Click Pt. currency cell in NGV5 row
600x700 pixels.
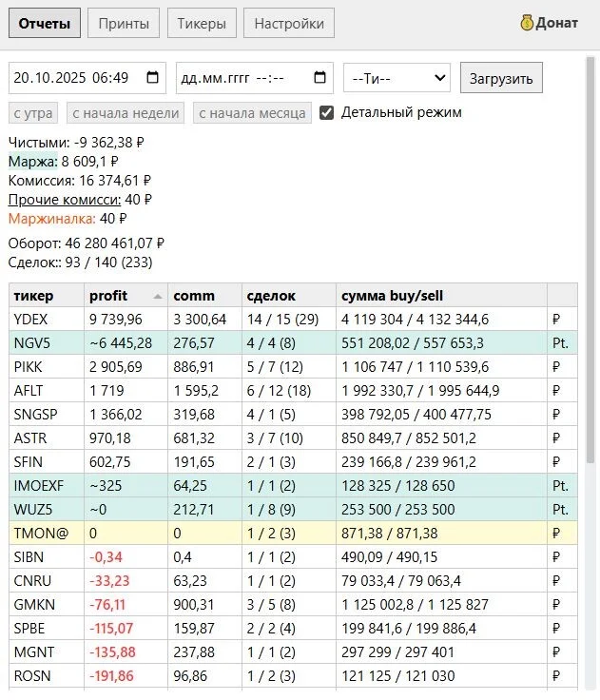(562, 342)
